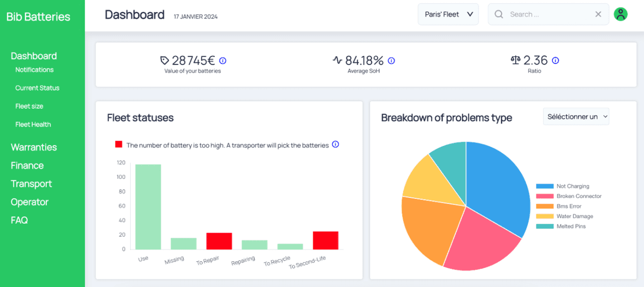
Task: Click info icon beside Average SoH
Action: click(x=391, y=61)
